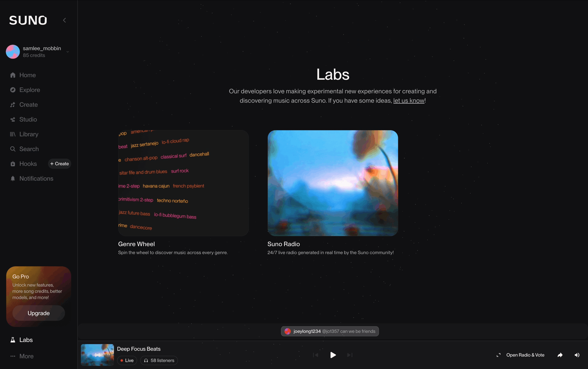Click the Suno Radio title
This screenshot has width=588, height=369.
[x=284, y=244]
